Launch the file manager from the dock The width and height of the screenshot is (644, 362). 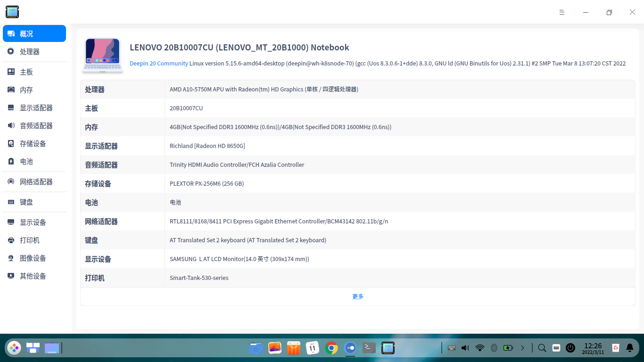pyautogui.click(x=256, y=348)
